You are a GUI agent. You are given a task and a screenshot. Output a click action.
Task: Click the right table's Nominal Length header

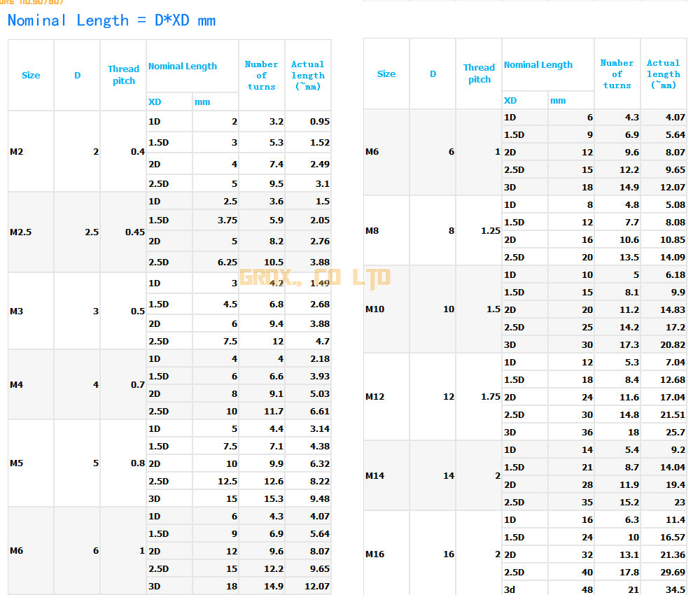pyautogui.click(x=538, y=65)
